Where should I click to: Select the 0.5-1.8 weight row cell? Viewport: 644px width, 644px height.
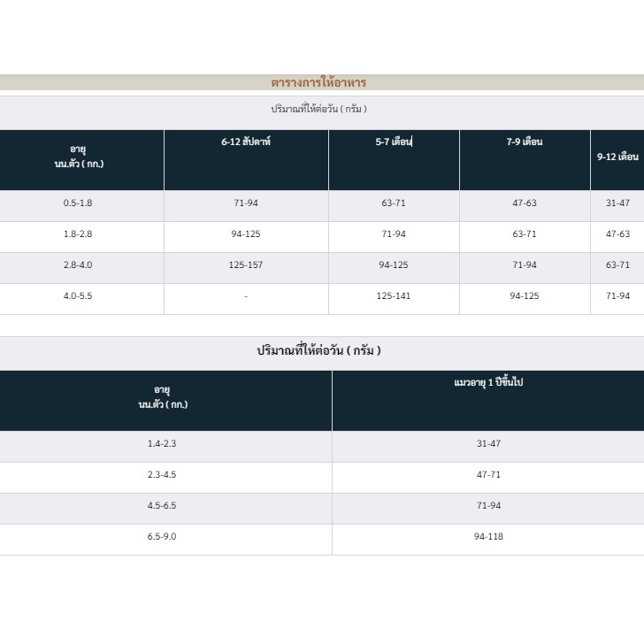click(78, 203)
